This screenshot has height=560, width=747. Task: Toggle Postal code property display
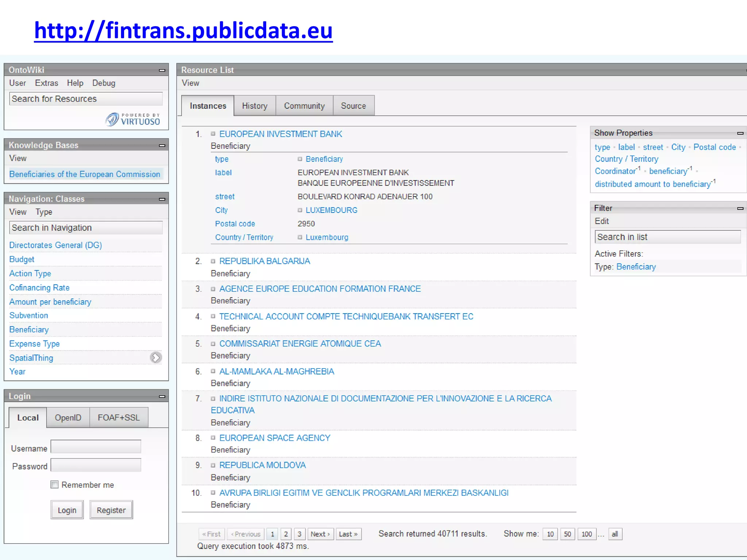click(x=715, y=147)
